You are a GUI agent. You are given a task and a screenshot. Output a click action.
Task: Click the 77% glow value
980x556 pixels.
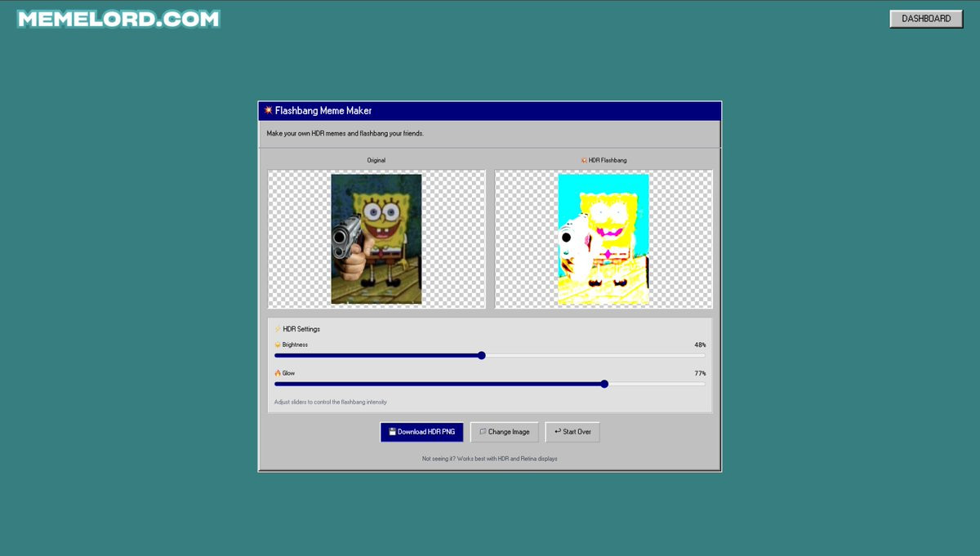(700, 373)
